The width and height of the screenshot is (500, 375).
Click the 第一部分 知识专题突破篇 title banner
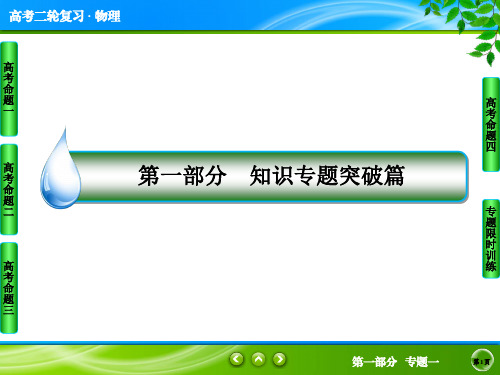click(x=270, y=177)
